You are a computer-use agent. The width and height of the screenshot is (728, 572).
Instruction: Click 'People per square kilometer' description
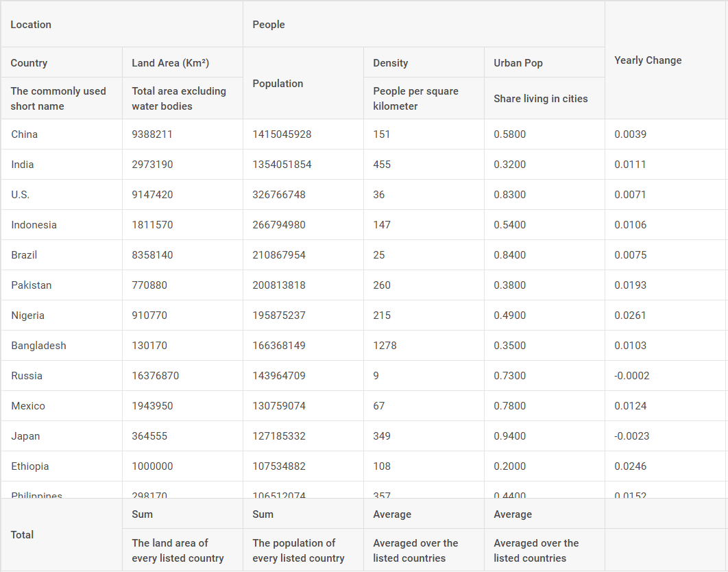pos(424,99)
